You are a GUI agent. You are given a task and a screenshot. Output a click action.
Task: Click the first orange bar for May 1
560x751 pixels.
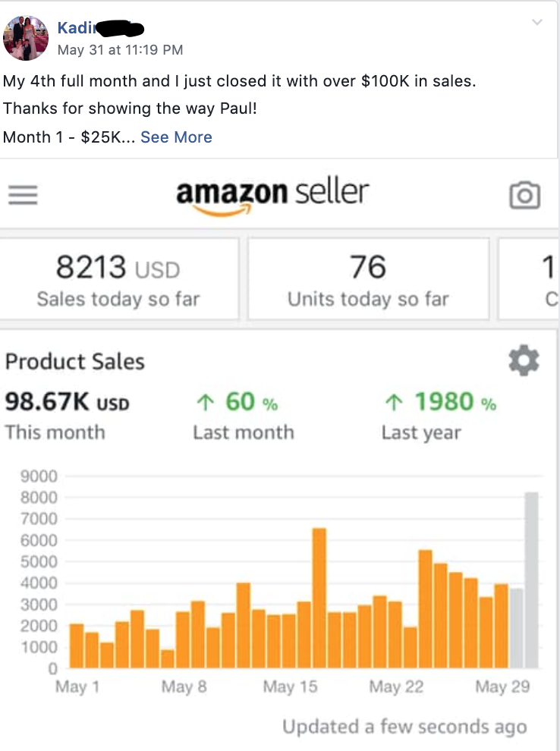click(x=77, y=646)
